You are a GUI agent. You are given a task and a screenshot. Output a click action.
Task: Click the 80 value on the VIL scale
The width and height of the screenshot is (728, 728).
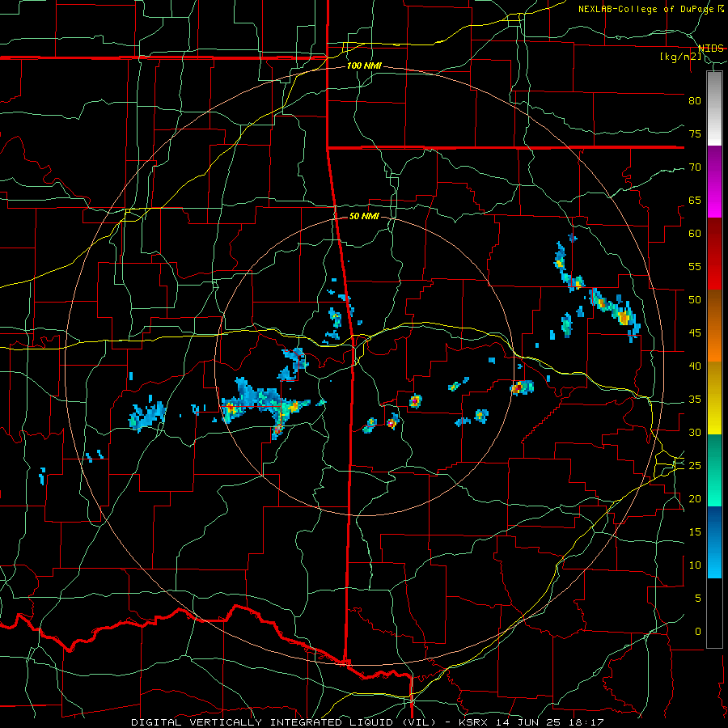pos(695,101)
